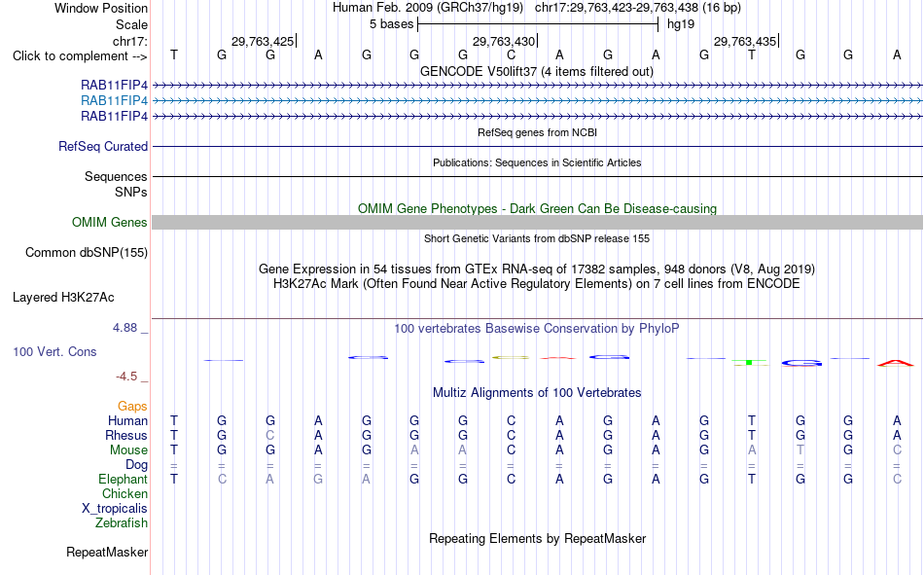The width and height of the screenshot is (924, 575).
Task: Click the -4.5 PhyloP lower scale value
Action: coord(126,377)
